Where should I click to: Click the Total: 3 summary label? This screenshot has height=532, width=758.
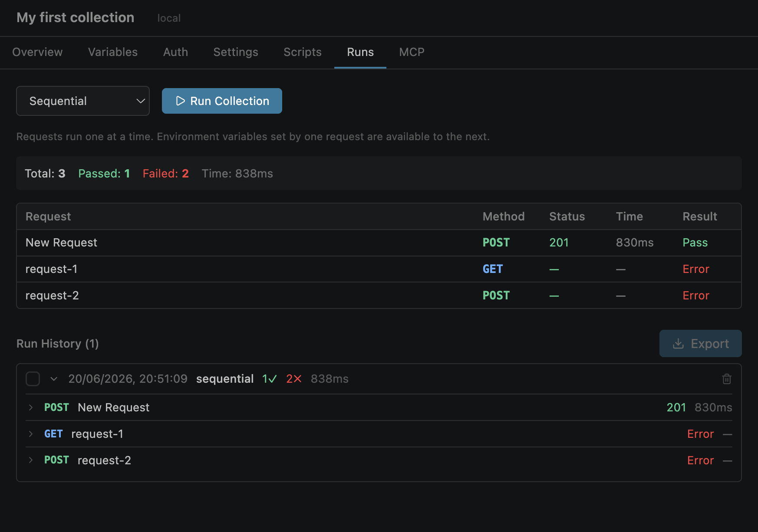pyautogui.click(x=45, y=174)
